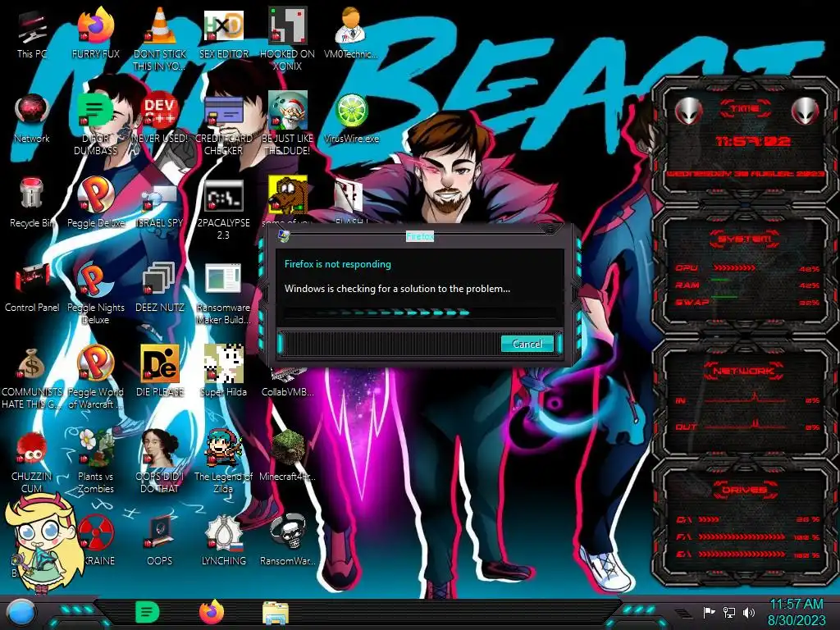
Task: Cancel the Firefox not responding dialog
Action: (527, 344)
